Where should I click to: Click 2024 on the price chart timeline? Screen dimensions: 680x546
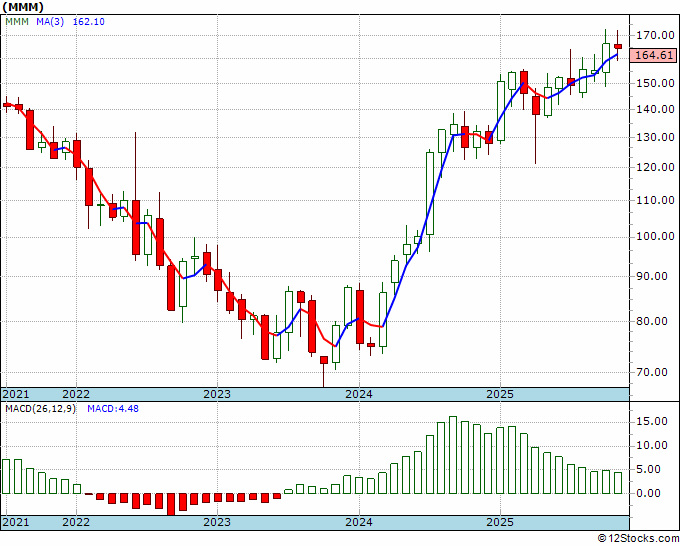[359, 394]
